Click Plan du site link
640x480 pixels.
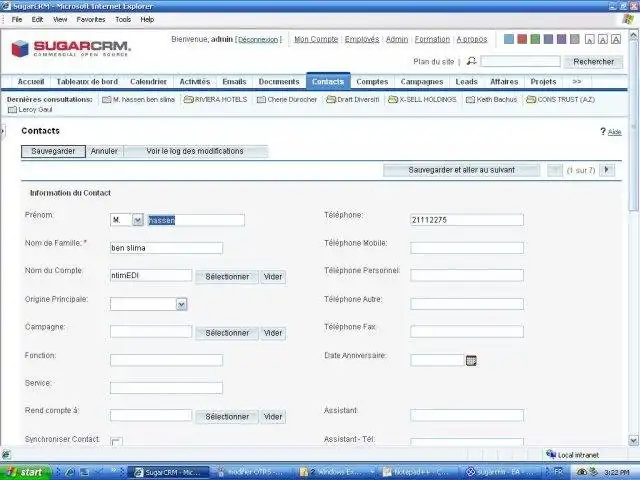coord(433,62)
